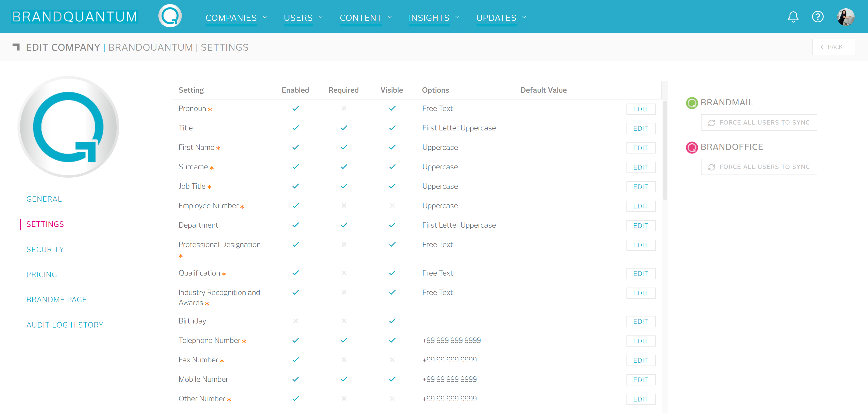Toggle the Enabled state for Birthday row
The width and height of the screenshot is (868, 413).
point(296,321)
